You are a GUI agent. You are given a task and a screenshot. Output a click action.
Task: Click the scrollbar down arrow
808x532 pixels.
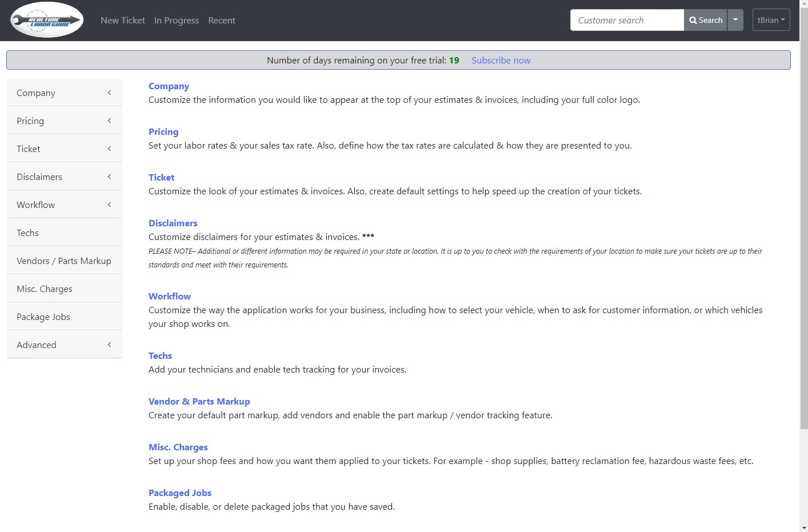(x=803, y=527)
